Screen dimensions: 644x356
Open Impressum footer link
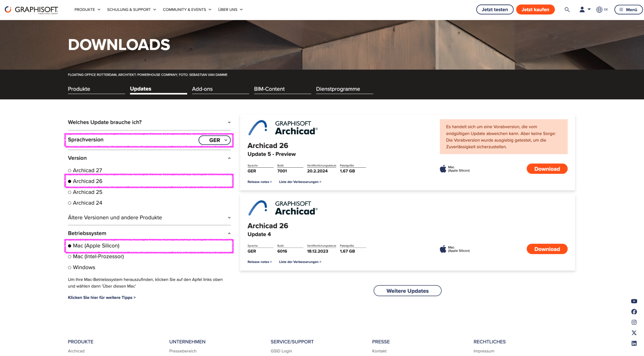pyautogui.click(x=484, y=351)
